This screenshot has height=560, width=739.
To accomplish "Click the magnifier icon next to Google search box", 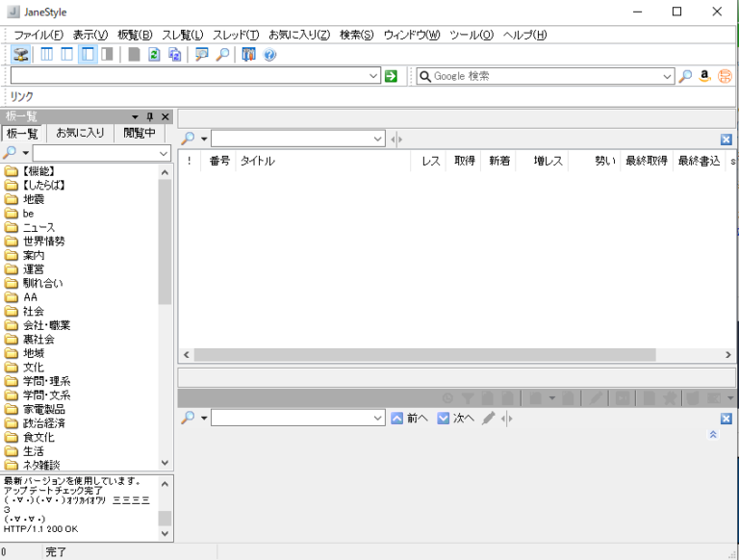I will coord(685,76).
